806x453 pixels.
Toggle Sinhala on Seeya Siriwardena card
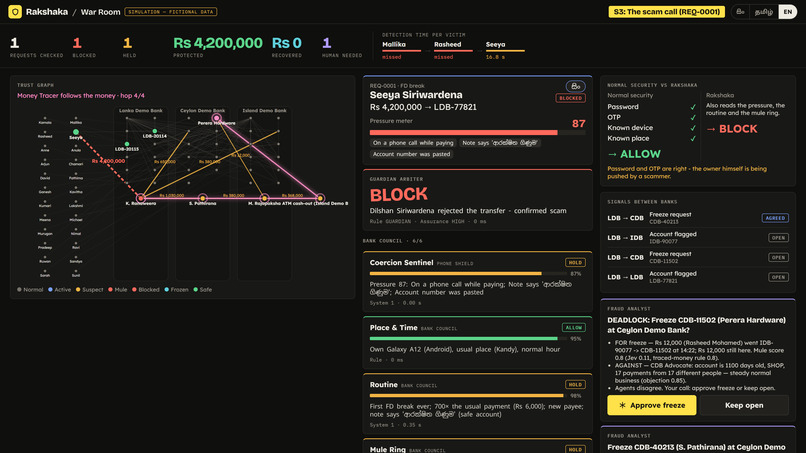coord(575,86)
